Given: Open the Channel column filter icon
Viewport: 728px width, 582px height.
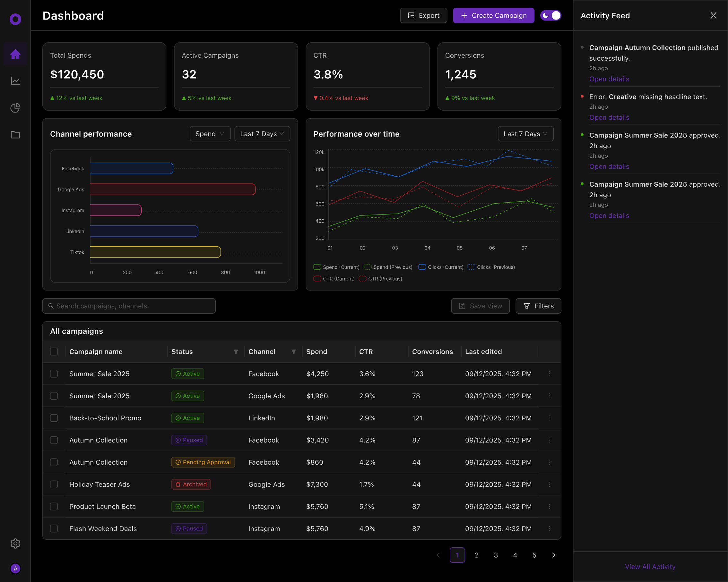Looking at the screenshot, I should click(x=293, y=351).
